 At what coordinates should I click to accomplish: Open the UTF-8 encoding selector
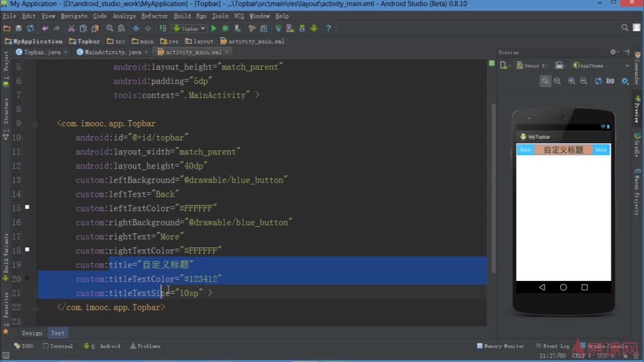coord(606,355)
